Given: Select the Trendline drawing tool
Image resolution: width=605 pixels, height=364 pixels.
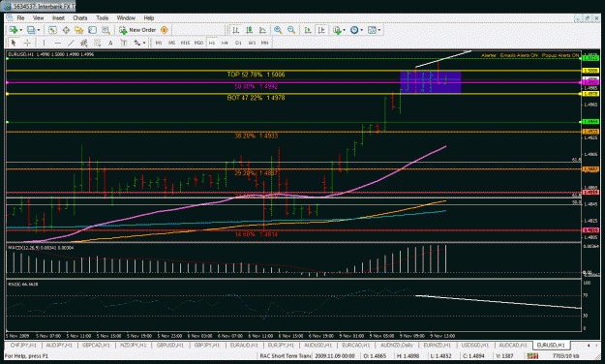Looking at the screenshot, I should [x=71, y=43].
